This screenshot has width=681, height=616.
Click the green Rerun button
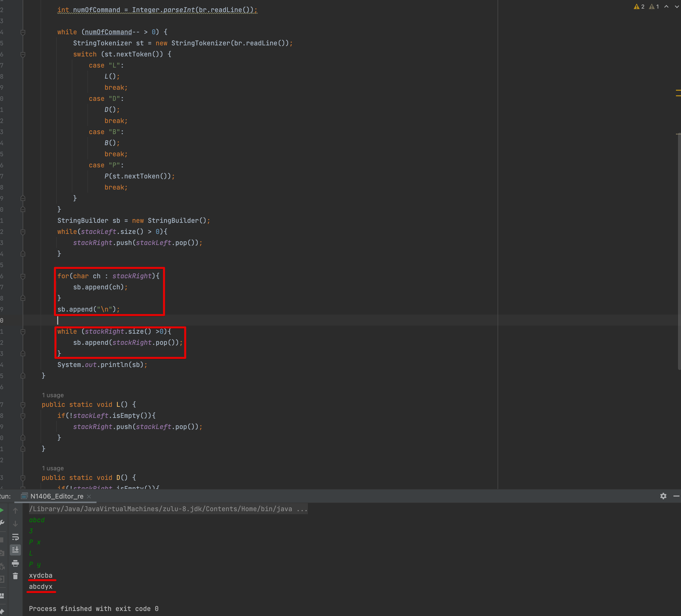[2, 510]
